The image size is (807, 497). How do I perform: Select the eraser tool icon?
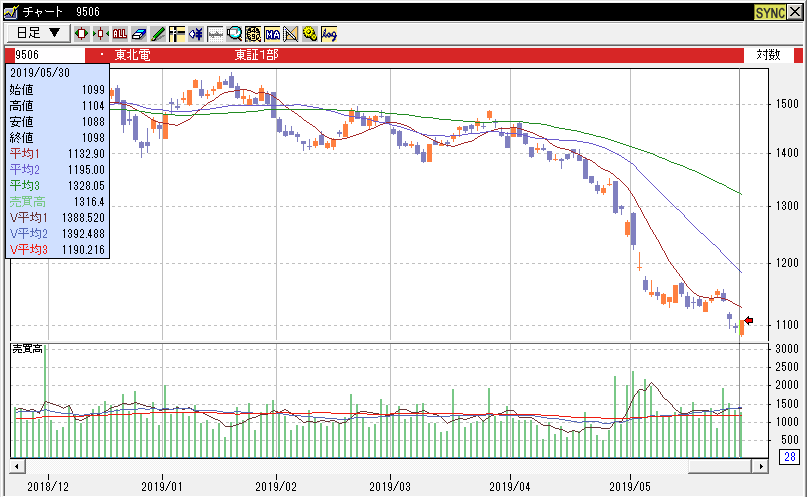point(139,33)
